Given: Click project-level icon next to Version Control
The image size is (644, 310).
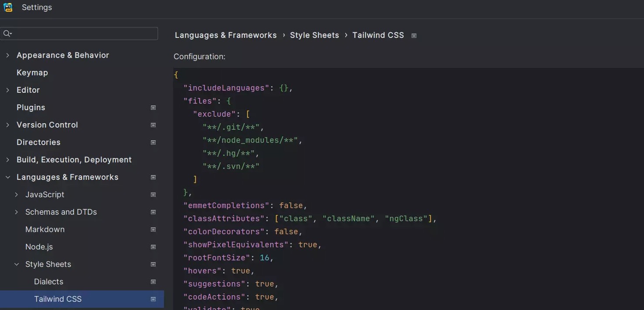Looking at the screenshot, I should coord(153,125).
